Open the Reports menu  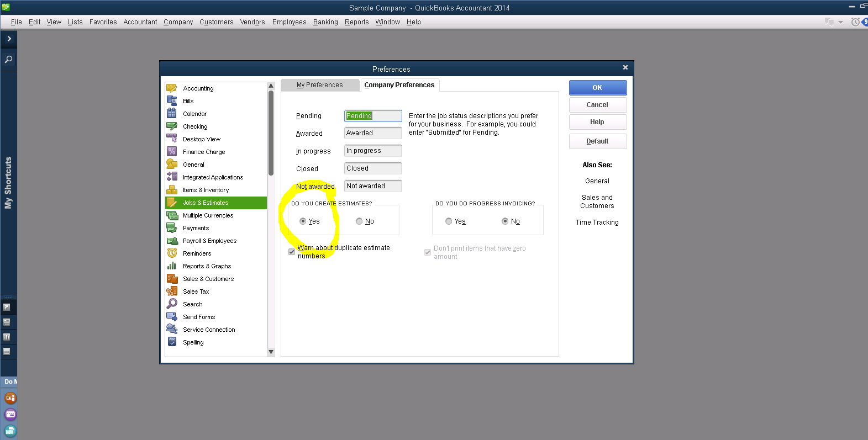pyautogui.click(x=357, y=22)
